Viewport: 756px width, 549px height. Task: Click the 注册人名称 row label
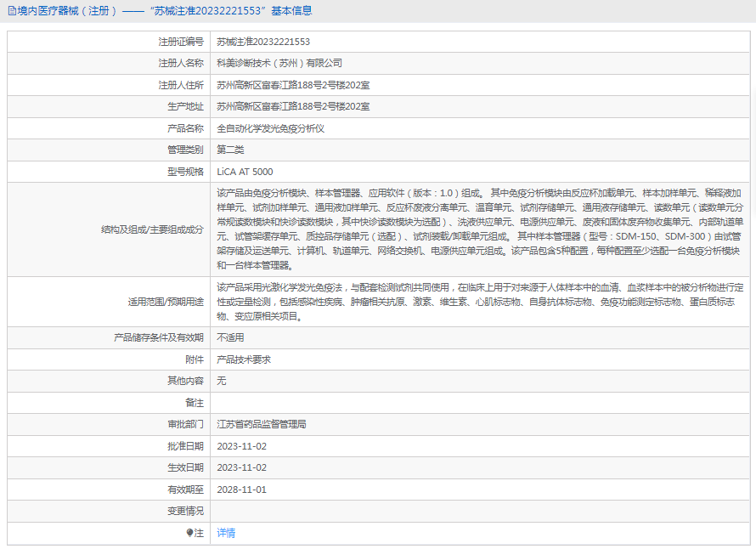(181, 63)
